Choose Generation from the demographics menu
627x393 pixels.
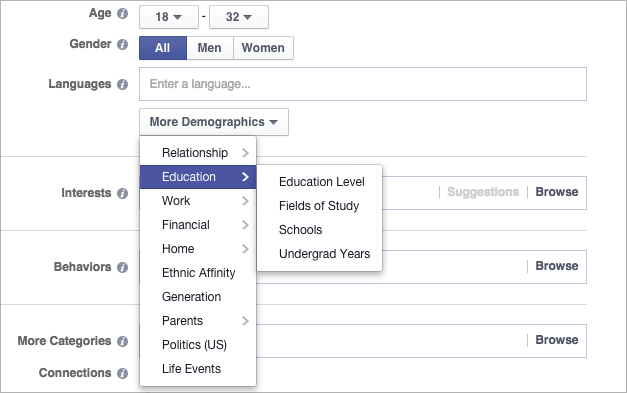click(198, 297)
